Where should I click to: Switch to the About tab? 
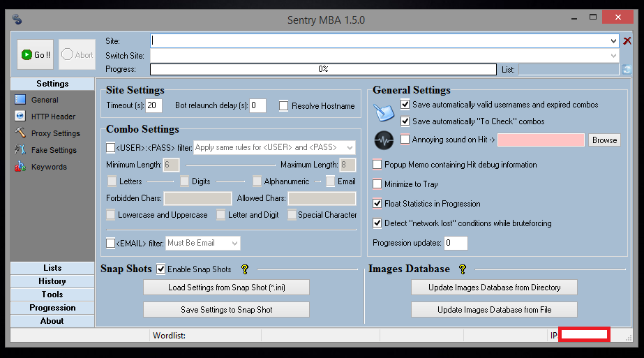[x=52, y=321]
